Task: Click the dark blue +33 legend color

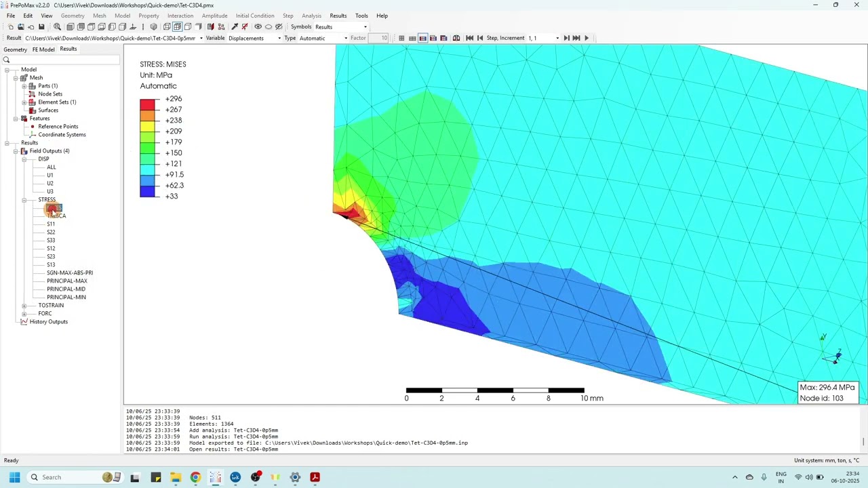Action: click(148, 191)
